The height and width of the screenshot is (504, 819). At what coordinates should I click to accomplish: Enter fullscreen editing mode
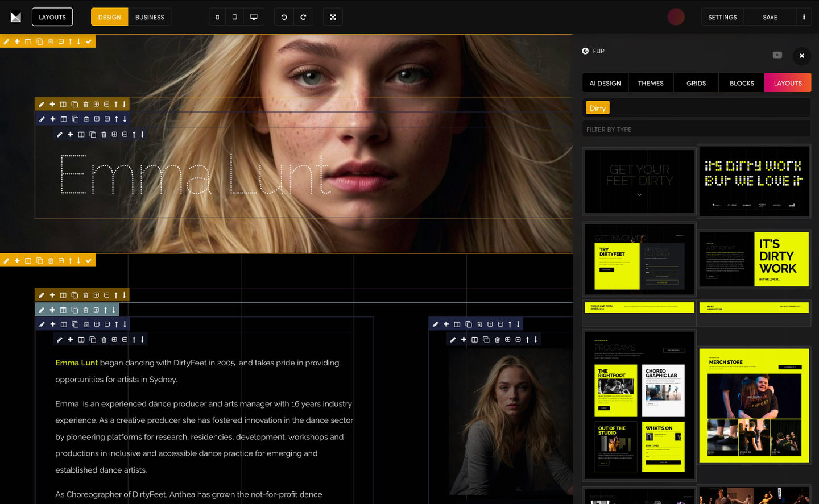(x=333, y=17)
